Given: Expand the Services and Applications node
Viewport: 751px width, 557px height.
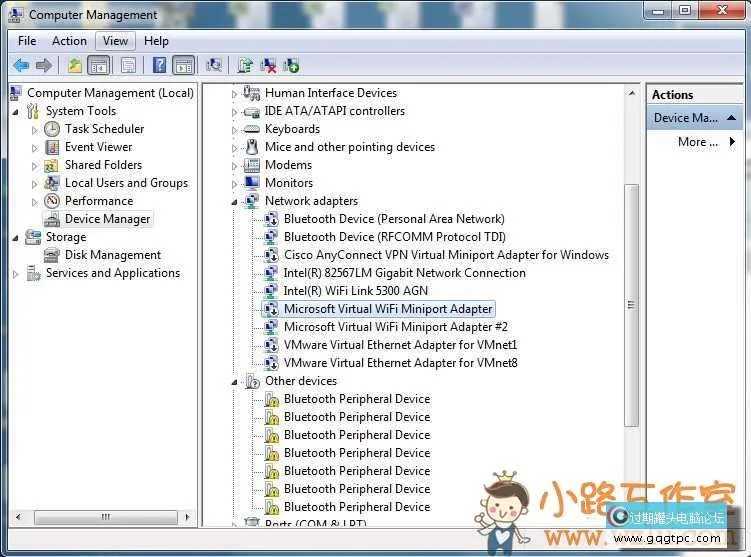Looking at the screenshot, I should coord(17,273).
